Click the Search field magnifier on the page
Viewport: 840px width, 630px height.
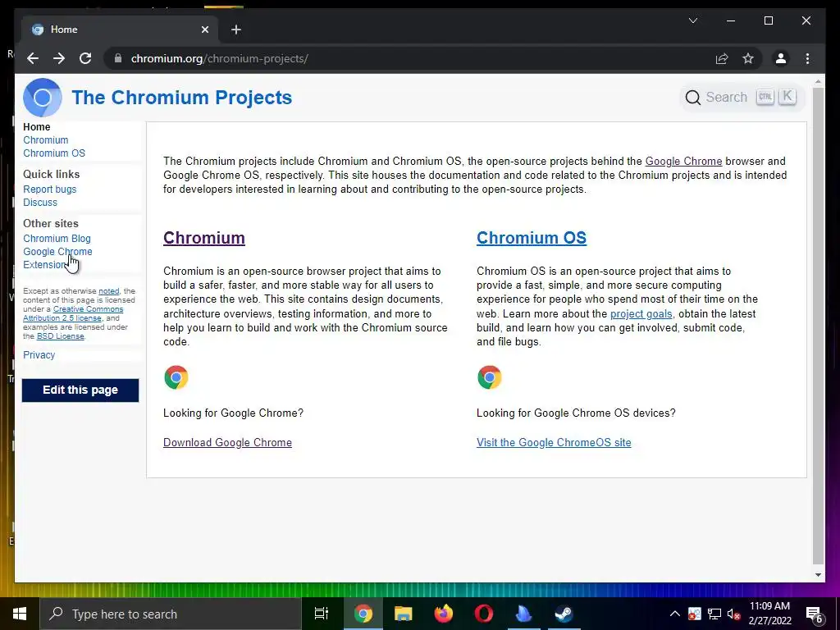692,98
